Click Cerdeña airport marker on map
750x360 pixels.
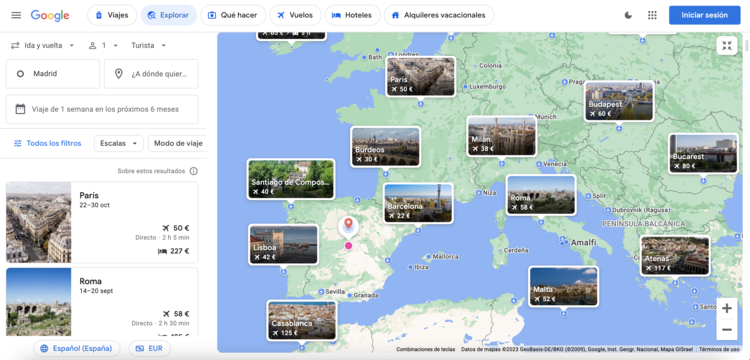pyautogui.click(x=499, y=250)
